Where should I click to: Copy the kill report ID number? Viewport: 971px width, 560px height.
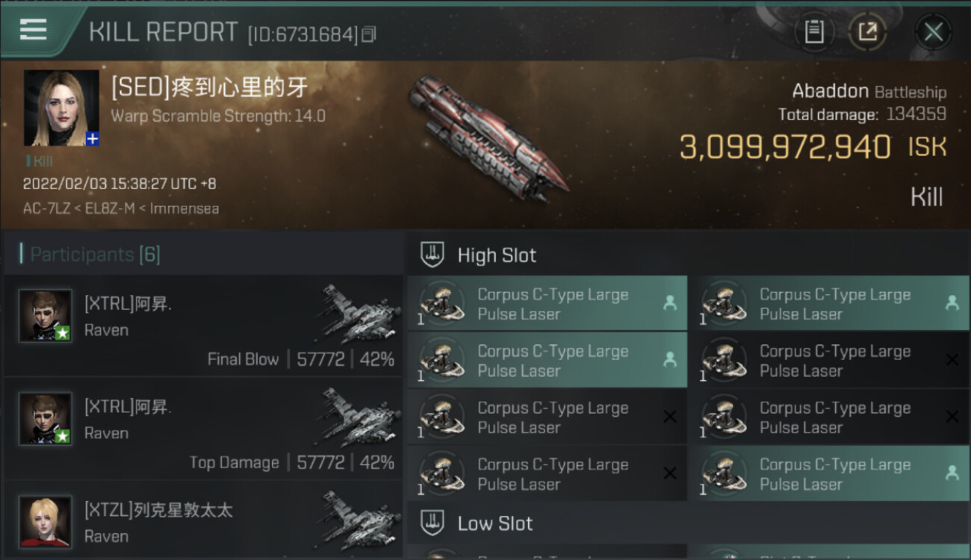pos(369,34)
